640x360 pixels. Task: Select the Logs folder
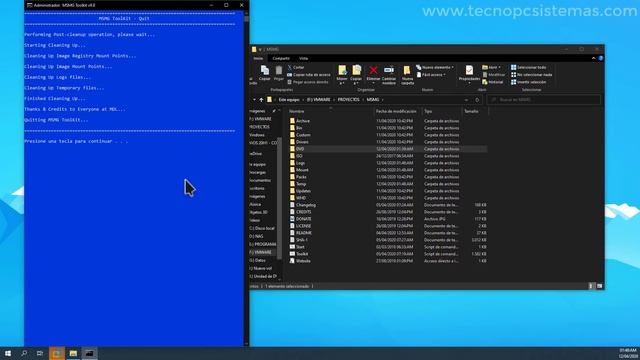click(x=300, y=163)
